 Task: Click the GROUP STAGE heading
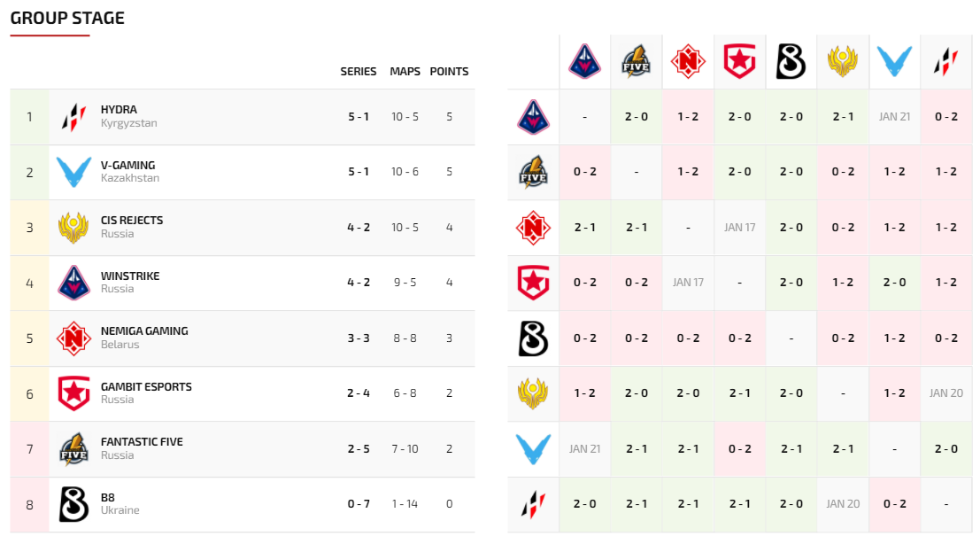(67, 18)
